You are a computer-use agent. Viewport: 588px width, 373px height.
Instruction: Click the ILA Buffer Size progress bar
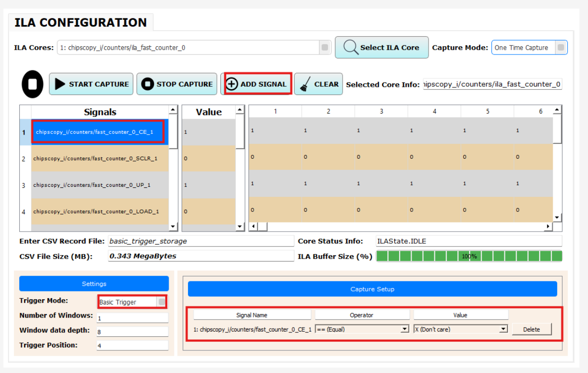point(469,256)
